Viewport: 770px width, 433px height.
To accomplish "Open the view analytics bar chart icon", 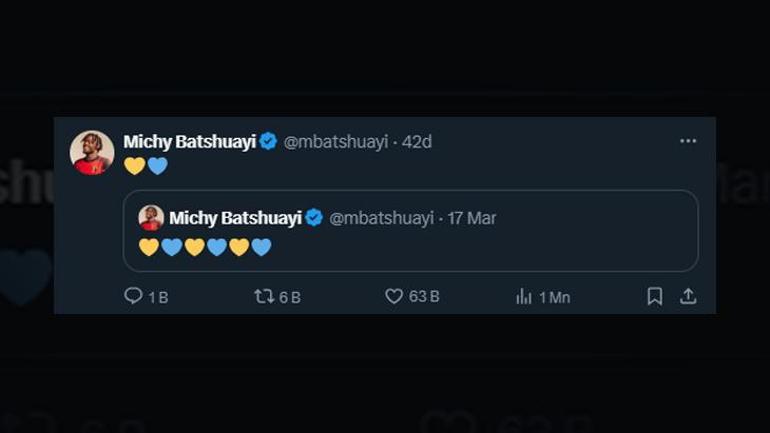I will pos(523,296).
